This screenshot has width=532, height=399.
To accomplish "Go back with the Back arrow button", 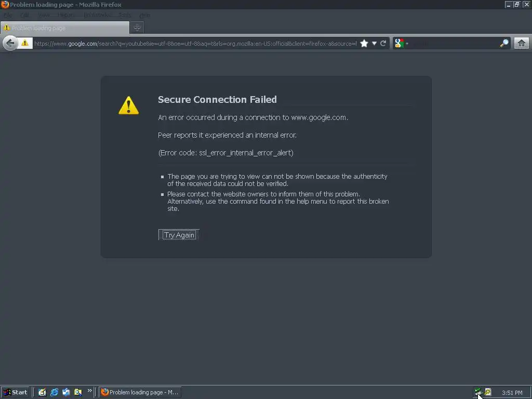I will (x=10, y=44).
